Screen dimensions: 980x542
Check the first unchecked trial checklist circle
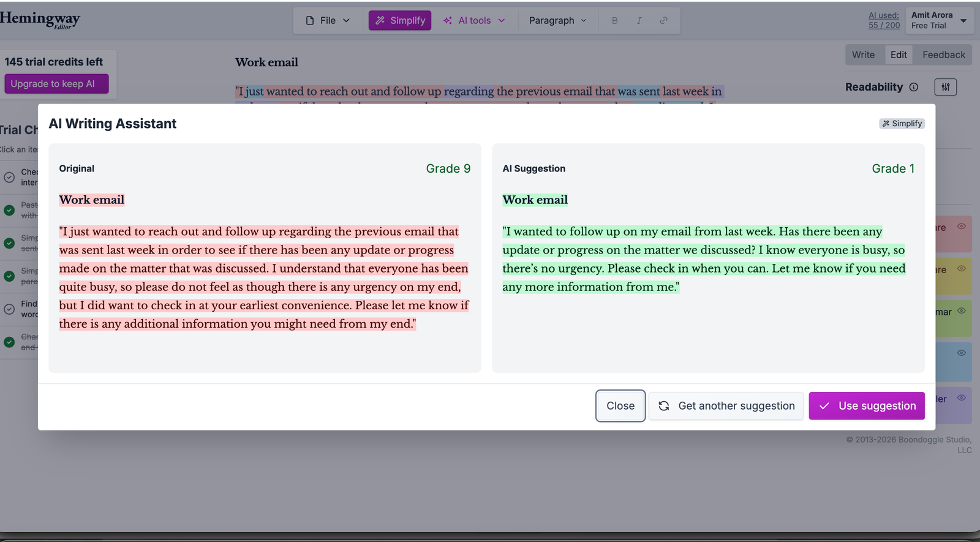click(9, 177)
